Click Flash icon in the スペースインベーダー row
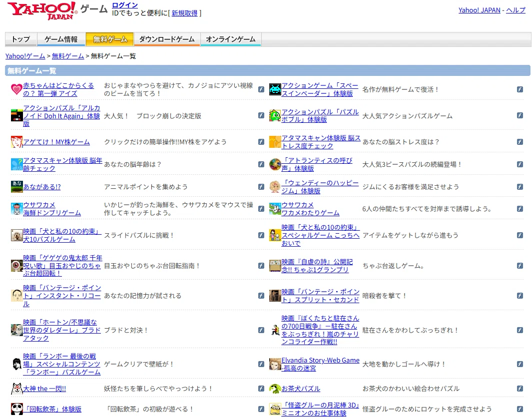 (x=520, y=89)
